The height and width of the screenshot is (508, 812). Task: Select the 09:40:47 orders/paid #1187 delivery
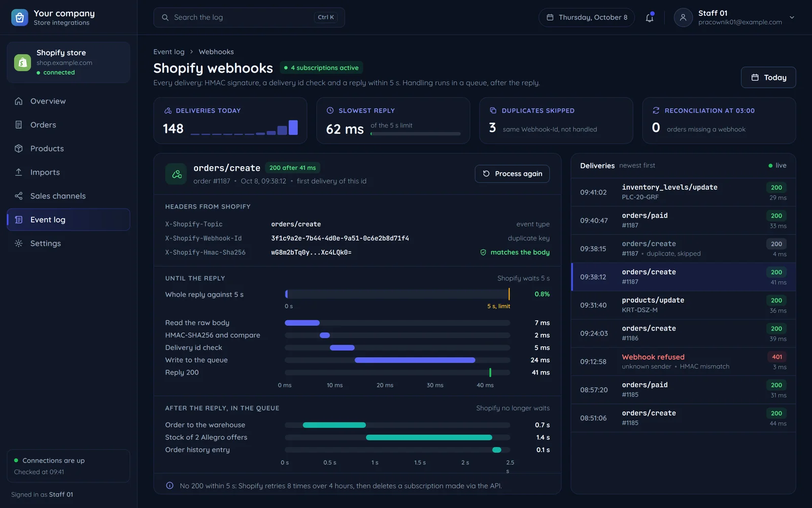[683, 220]
